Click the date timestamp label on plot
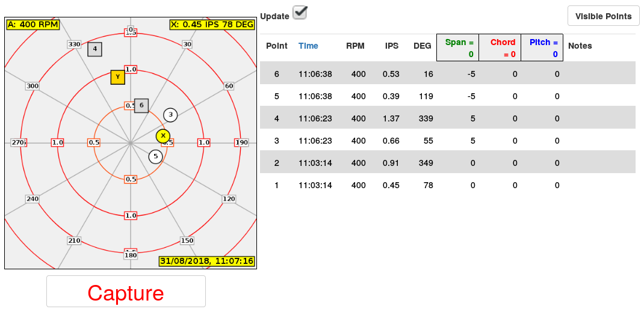 (206, 261)
